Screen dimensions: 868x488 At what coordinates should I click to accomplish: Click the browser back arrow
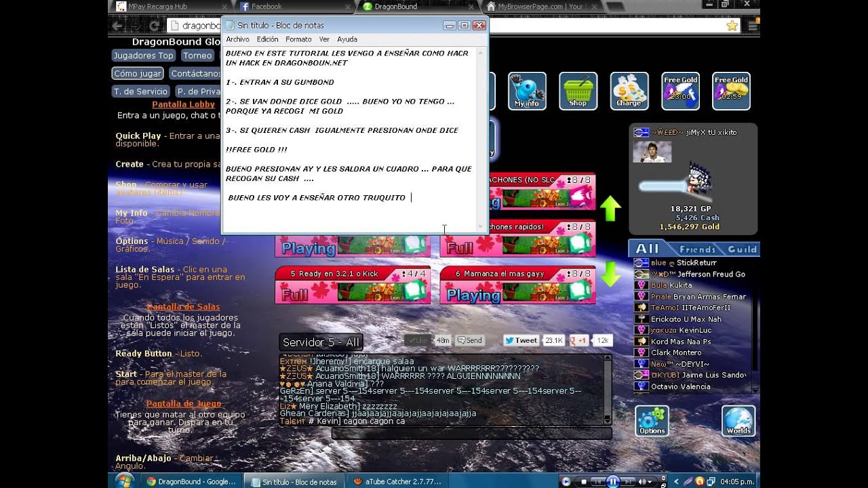tap(117, 26)
